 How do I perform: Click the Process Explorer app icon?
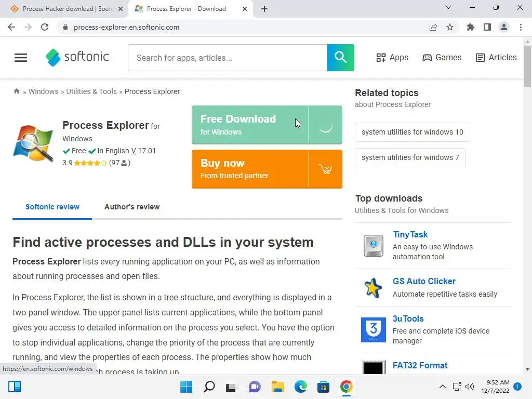(x=33, y=143)
